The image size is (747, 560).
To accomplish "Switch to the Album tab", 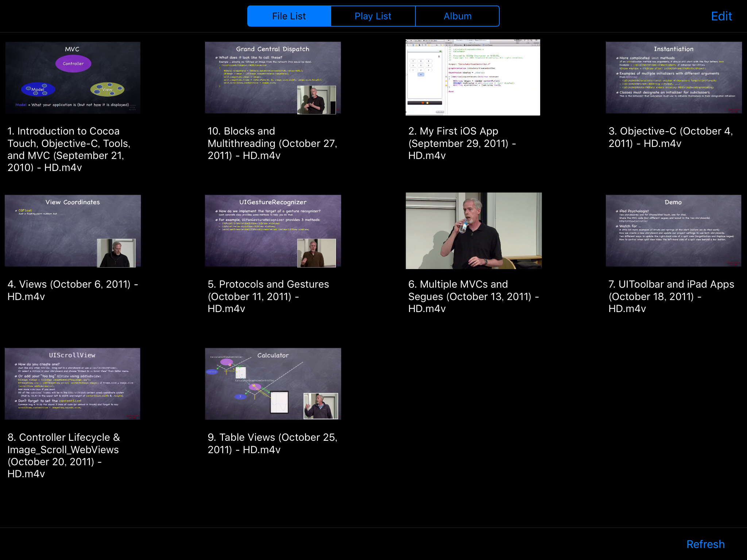I will point(457,16).
